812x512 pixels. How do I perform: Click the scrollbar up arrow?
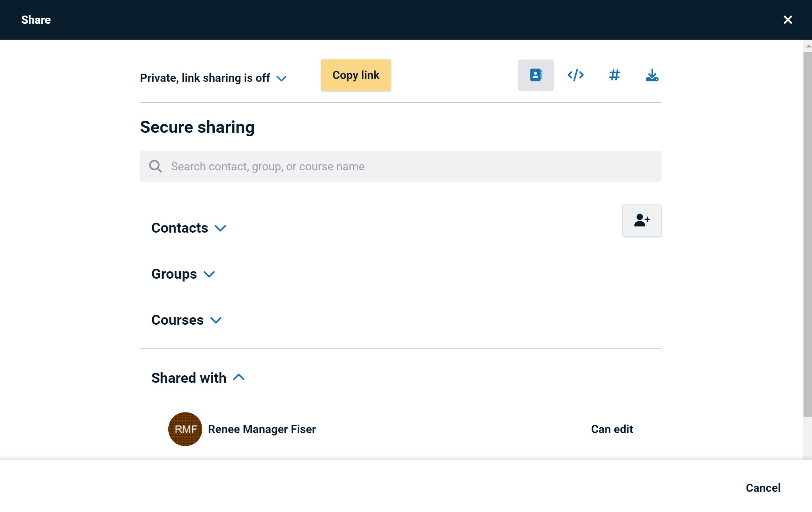tap(808, 46)
